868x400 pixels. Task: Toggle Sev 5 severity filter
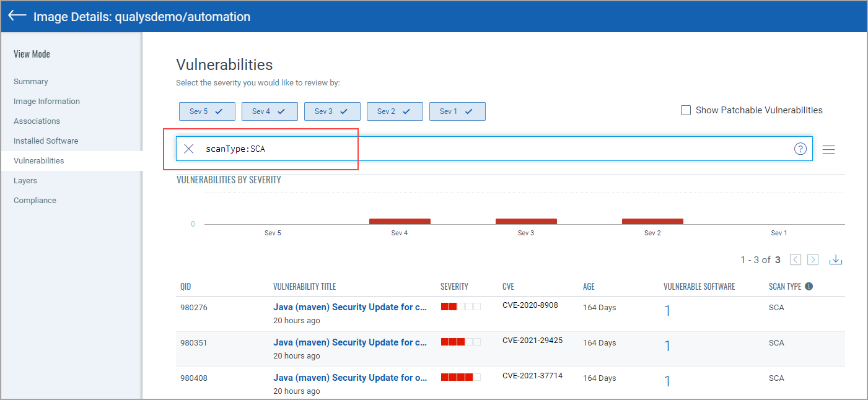click(207, 111)
